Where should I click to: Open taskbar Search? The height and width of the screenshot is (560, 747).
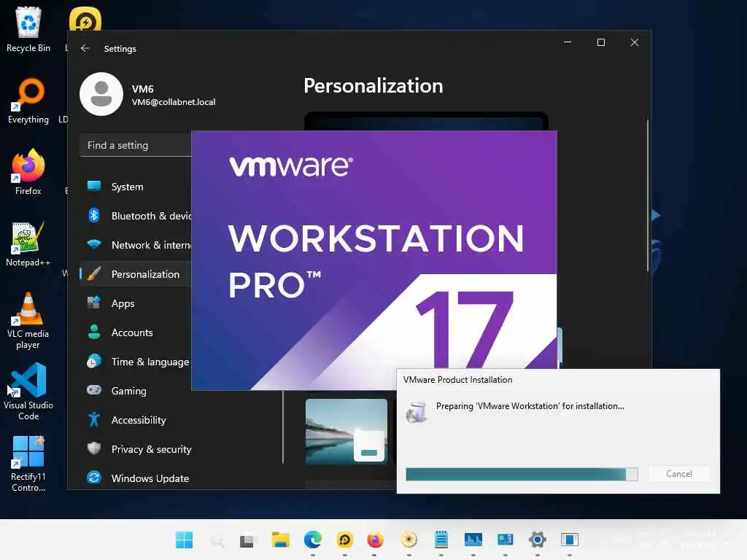click(x=217, y=540)
